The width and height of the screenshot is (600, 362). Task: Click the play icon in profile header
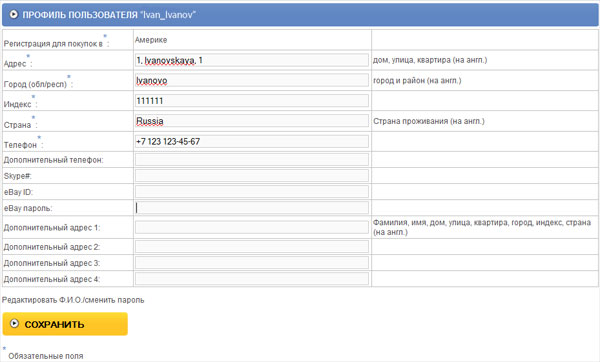point(14,15)
